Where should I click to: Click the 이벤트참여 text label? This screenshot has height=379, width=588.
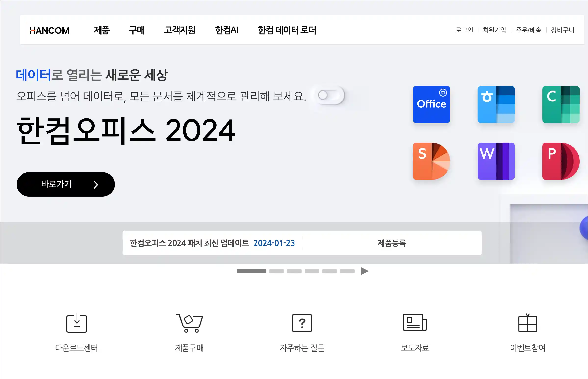click(x=527, y=348)
